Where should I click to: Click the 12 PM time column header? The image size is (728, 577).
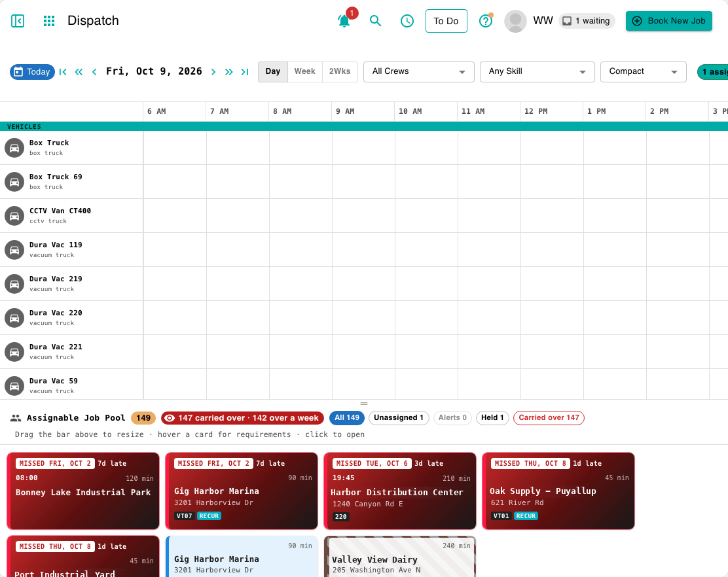point(551,111)
